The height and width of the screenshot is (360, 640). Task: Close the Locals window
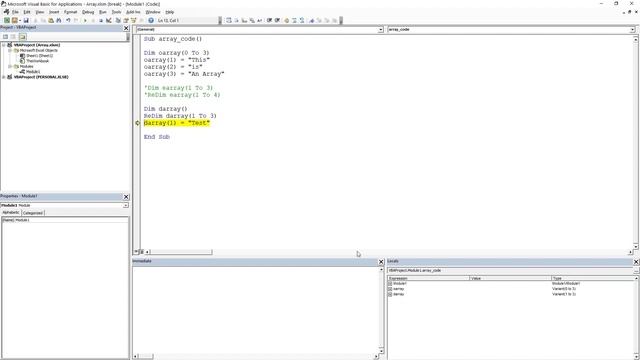(636, 262)
